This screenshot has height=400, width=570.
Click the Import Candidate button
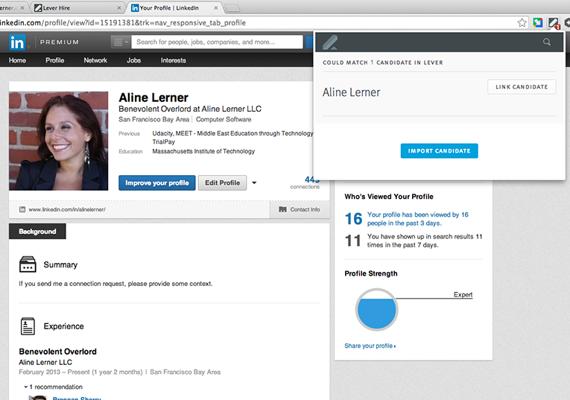[x=439, y=151]
